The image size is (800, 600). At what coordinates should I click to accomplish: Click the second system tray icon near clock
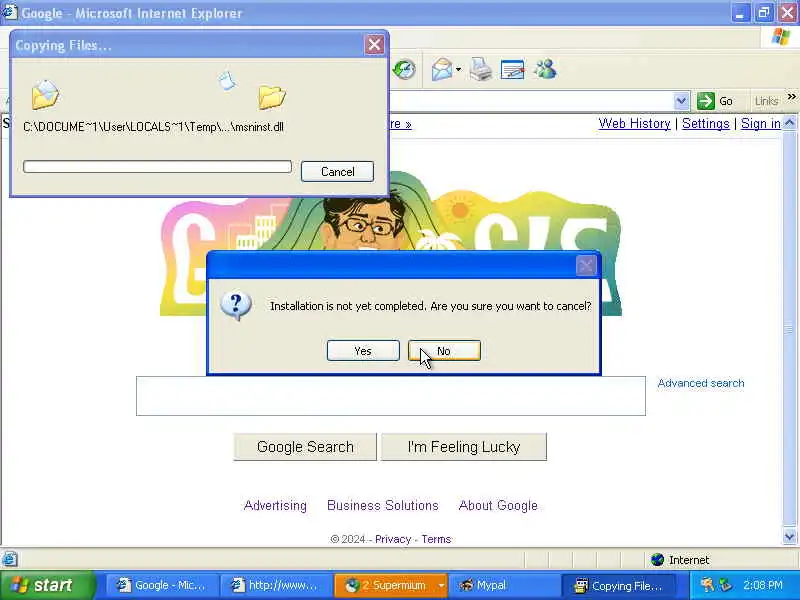pyautogui.click(x=725, y=585)
